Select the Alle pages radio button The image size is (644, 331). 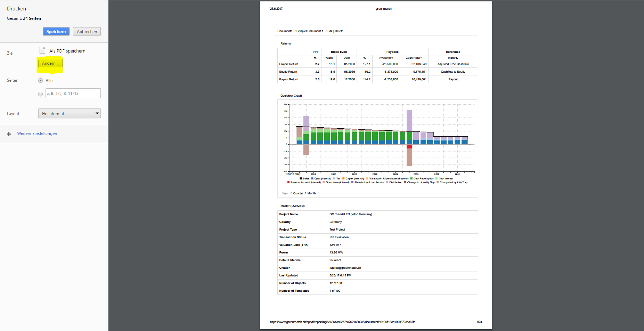coord(41,81)
